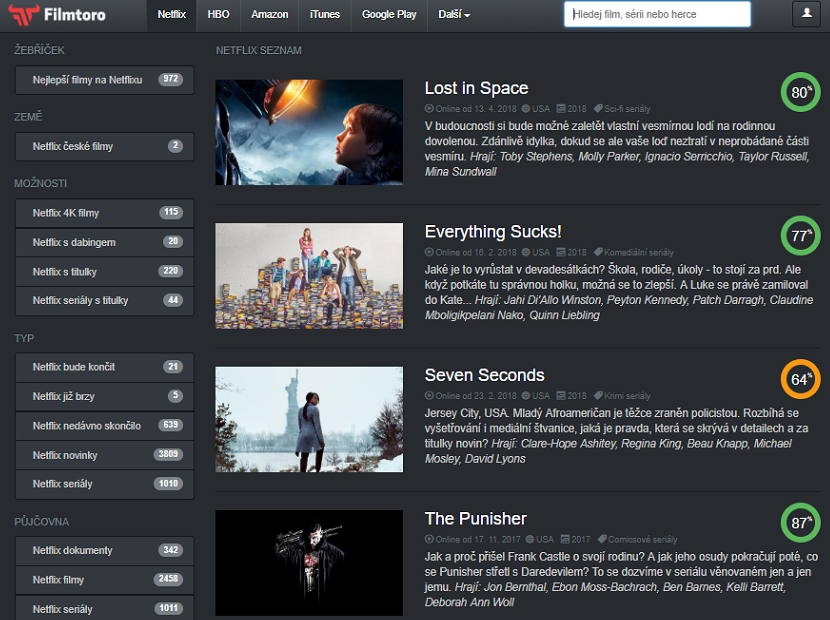The image size is (830, 620).
Task: Open the Everything Sucks! thumbnail
Action: click(x=309, y=276)
